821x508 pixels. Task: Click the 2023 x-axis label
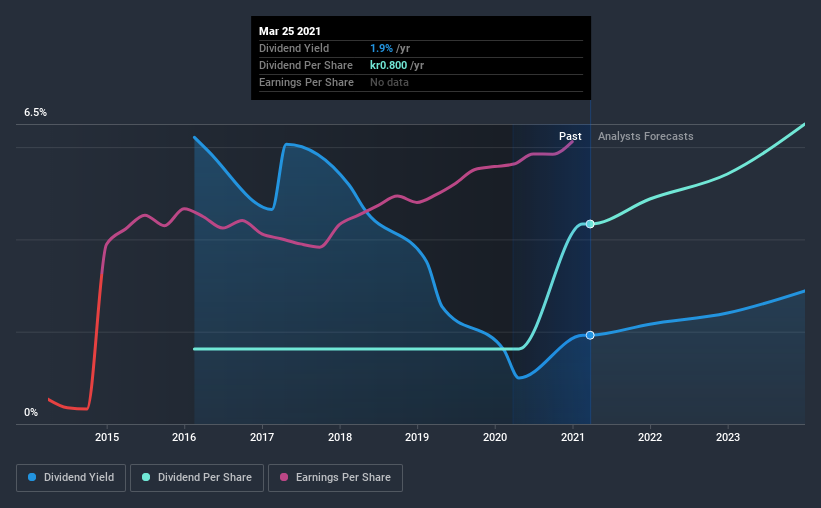(728, 437)
